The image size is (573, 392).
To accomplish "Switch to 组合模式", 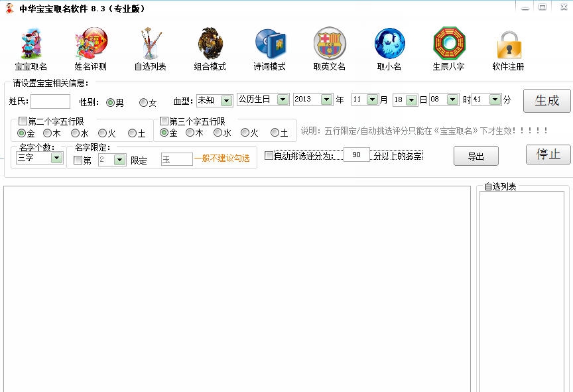I will 210,46.
